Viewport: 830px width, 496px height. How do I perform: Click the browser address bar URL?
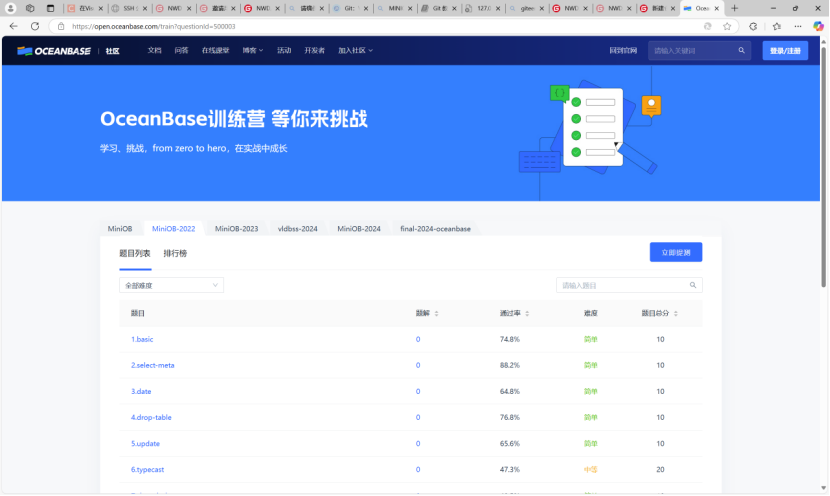(154, 26)
